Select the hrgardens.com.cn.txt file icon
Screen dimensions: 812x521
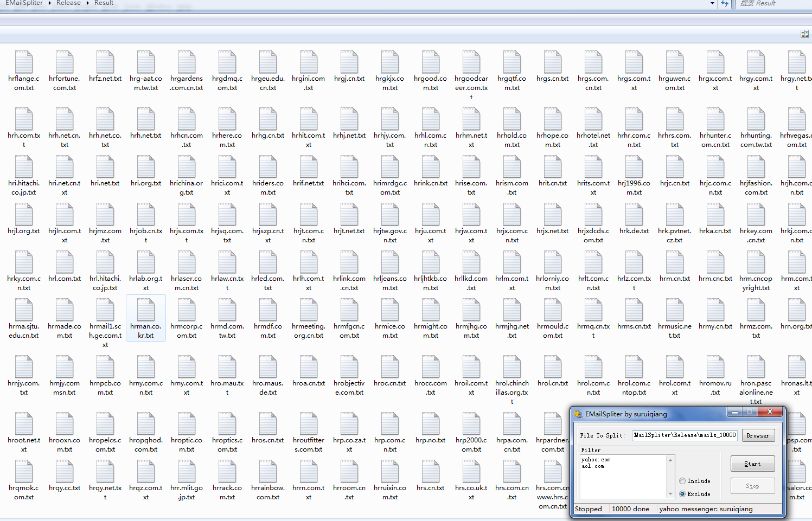[187, 62]
